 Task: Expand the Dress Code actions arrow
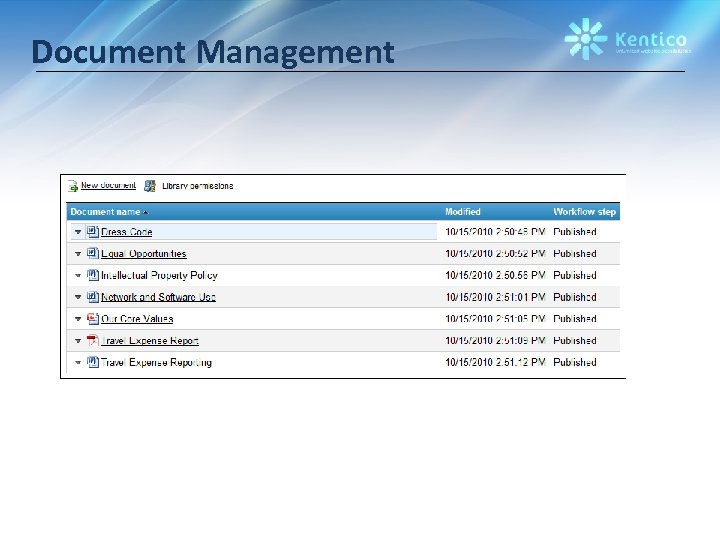[78, 232]
